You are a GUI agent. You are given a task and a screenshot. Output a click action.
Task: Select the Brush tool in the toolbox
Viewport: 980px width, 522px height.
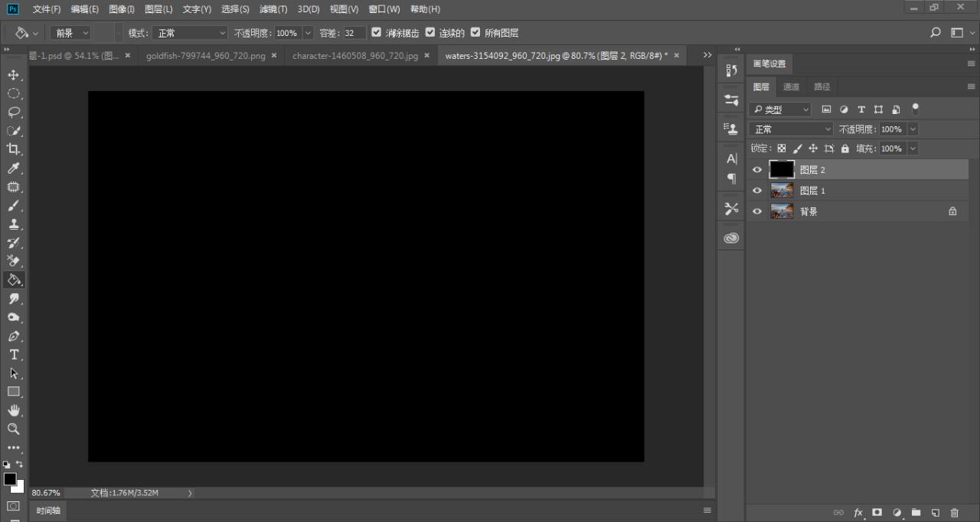pos(13,206)
